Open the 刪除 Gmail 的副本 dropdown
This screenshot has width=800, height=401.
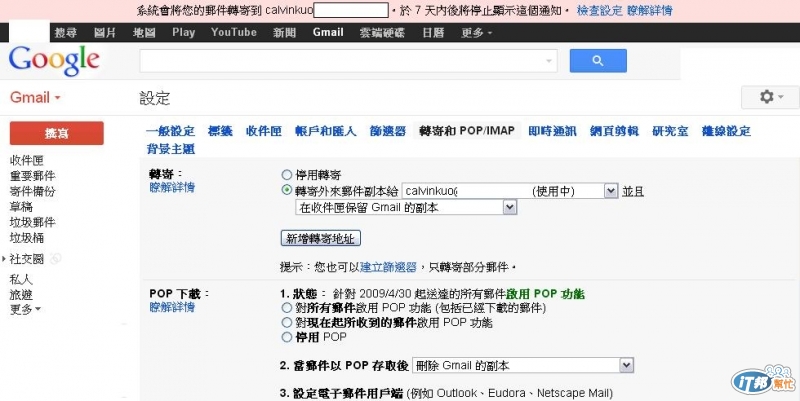(523, 365)
